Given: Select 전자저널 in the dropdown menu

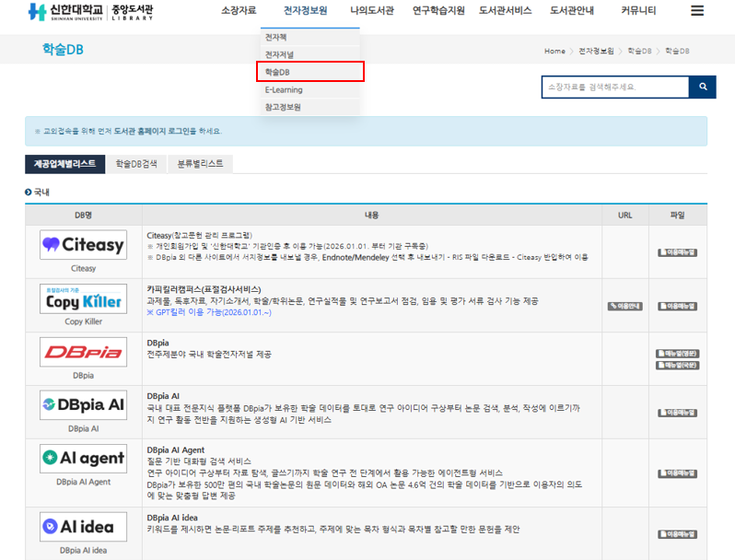Looking at the screenshot, I should [x=309, y=55].
